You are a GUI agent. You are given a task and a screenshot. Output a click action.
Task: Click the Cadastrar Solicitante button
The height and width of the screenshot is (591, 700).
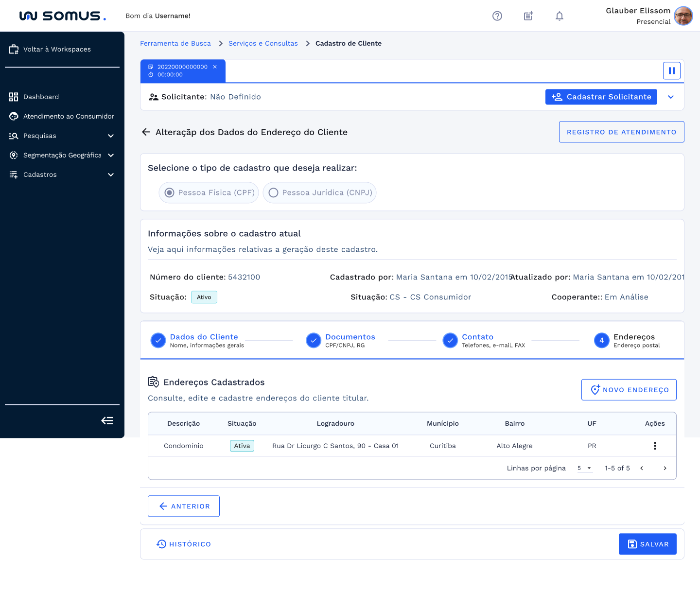click(601, 97)
